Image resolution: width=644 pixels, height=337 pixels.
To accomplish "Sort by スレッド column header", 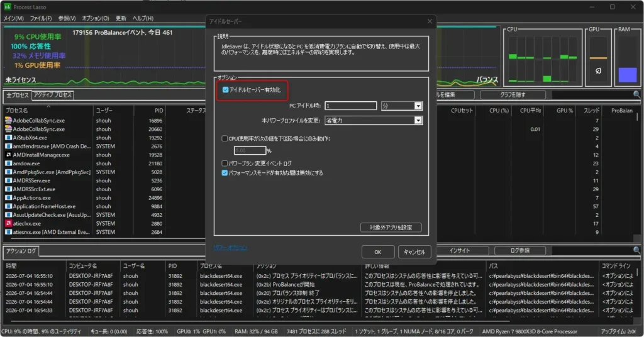I will coord(588,111).
